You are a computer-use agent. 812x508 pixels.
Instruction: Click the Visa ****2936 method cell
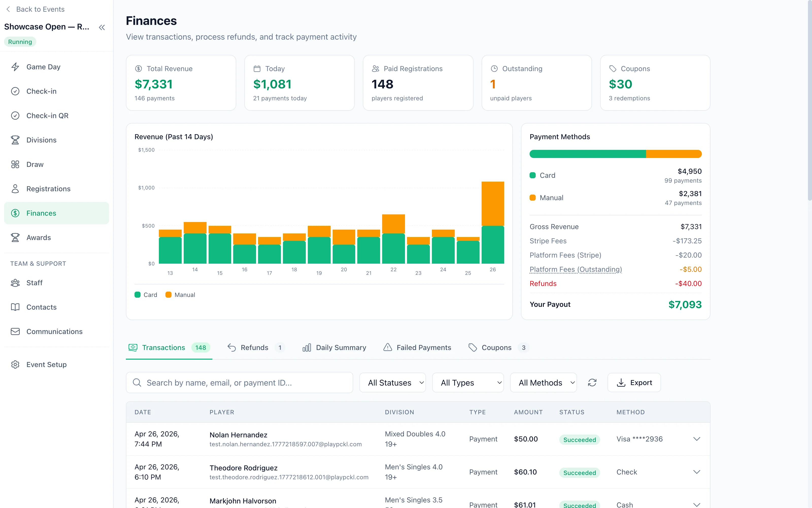[639, 439]
